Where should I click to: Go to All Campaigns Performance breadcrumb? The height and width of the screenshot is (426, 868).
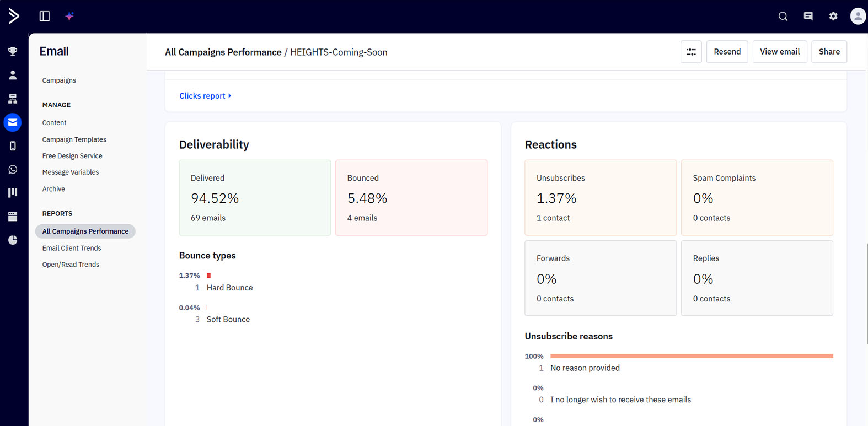[223, 52]
